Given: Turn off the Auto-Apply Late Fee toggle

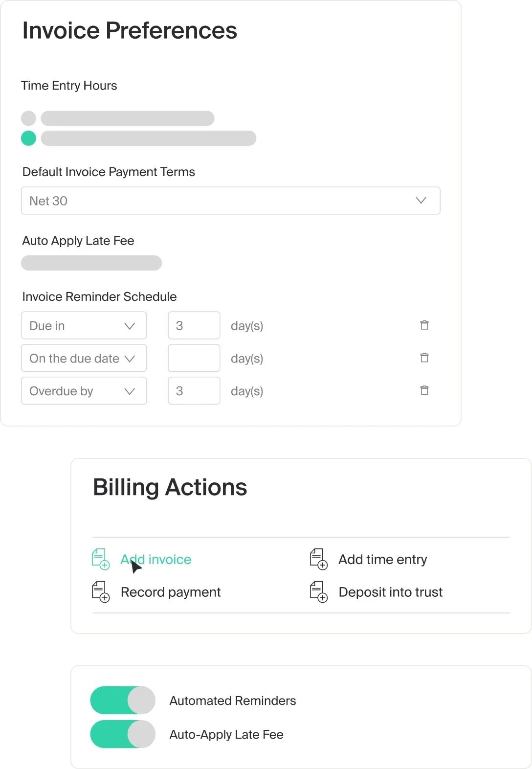Looking at the screenshot, I should (x=123, y=734).
